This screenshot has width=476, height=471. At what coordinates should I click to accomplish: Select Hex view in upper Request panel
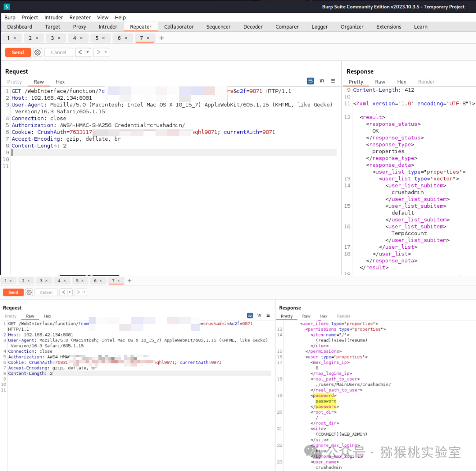pyautogui.click(x=60, y=82)
